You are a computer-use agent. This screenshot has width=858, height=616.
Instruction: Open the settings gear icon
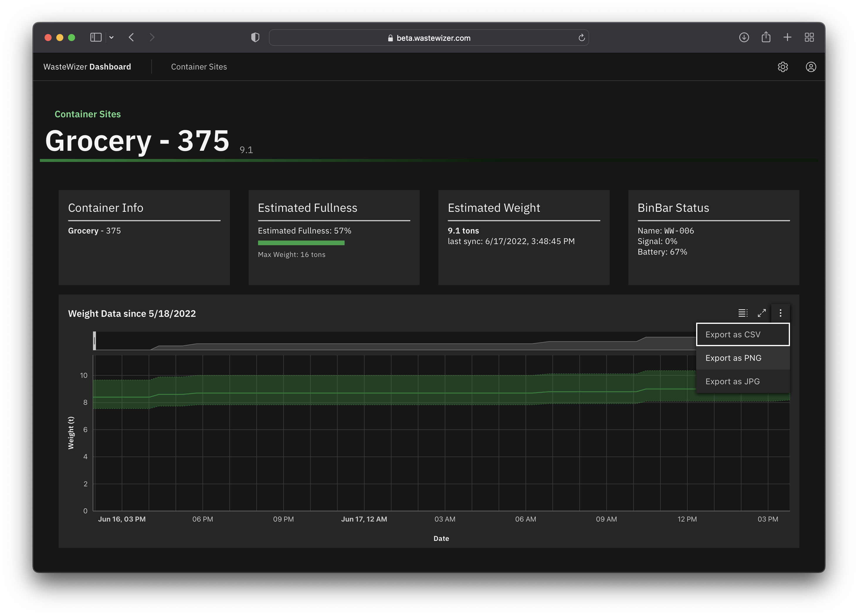point(782,67)
